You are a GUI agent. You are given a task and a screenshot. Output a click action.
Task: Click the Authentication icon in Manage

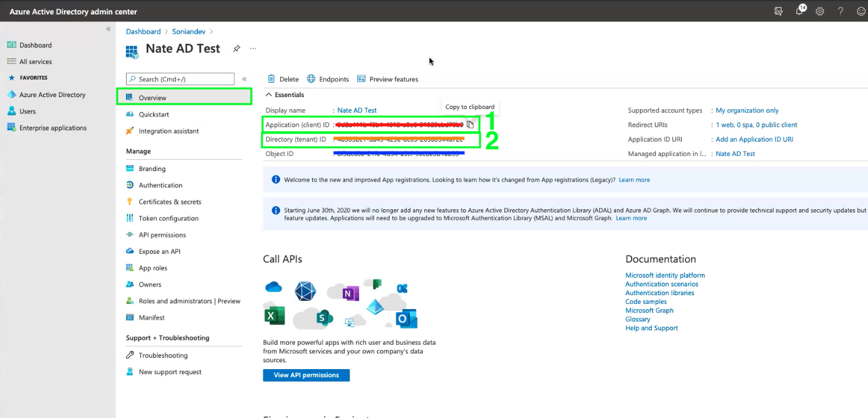[130, 185]
